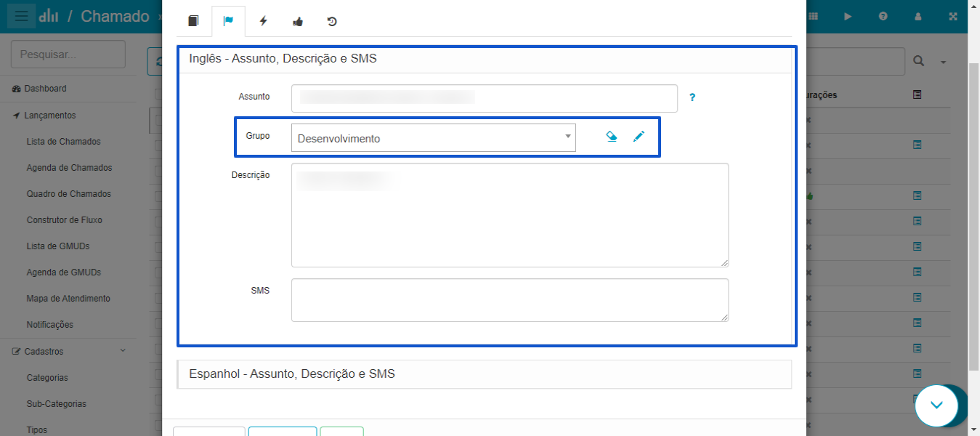
Task: Open Construtor de Fluxo
Action: [65, 220]
